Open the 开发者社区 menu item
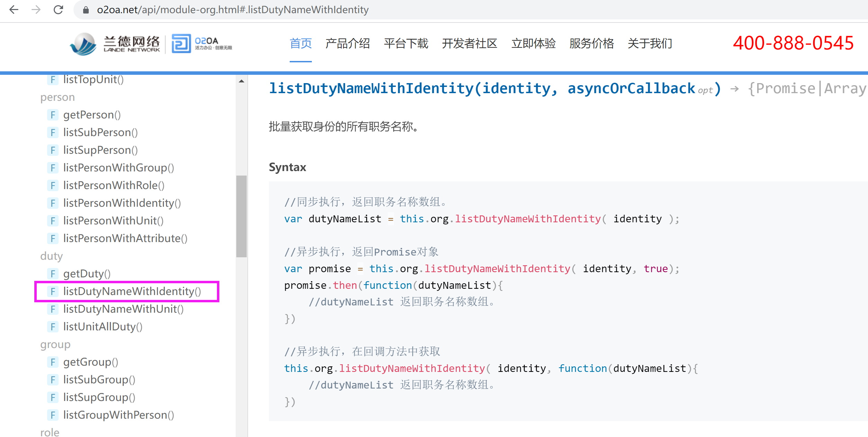 (470, 44)
